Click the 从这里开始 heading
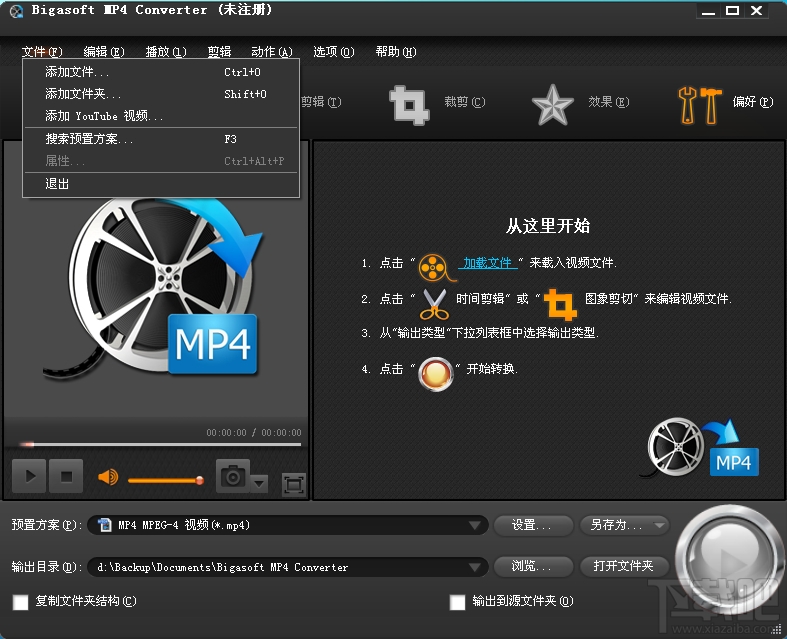787x639 pixels. pos(548,226)
